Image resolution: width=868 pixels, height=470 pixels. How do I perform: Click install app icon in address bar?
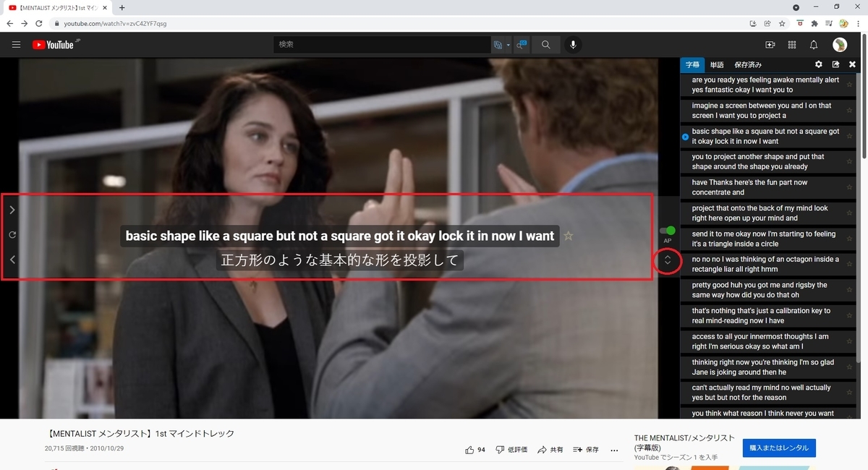point(754,23)
